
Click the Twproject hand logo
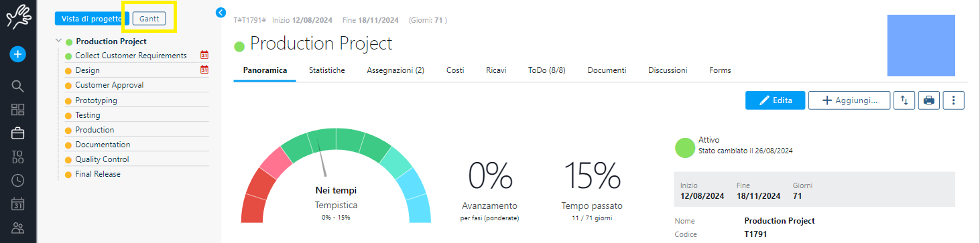click(18, 17)
